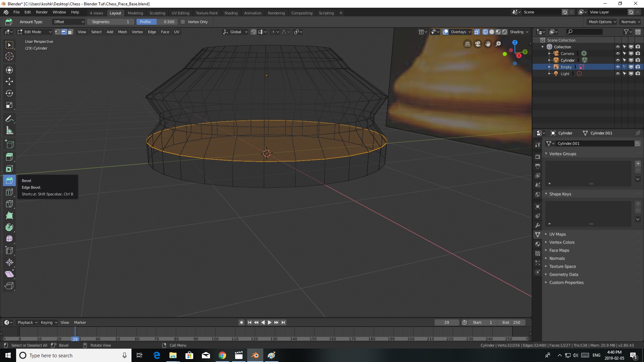This screenshot has height=362, width=644.
Task: Switch viewport shading to wireframe
Action: [x=485, y=32]
